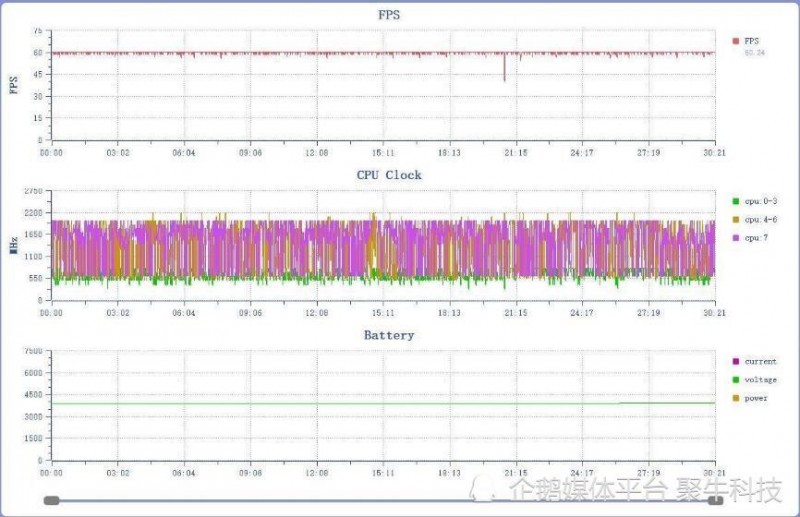Click the voltage legend text label

tap(760, 380)
